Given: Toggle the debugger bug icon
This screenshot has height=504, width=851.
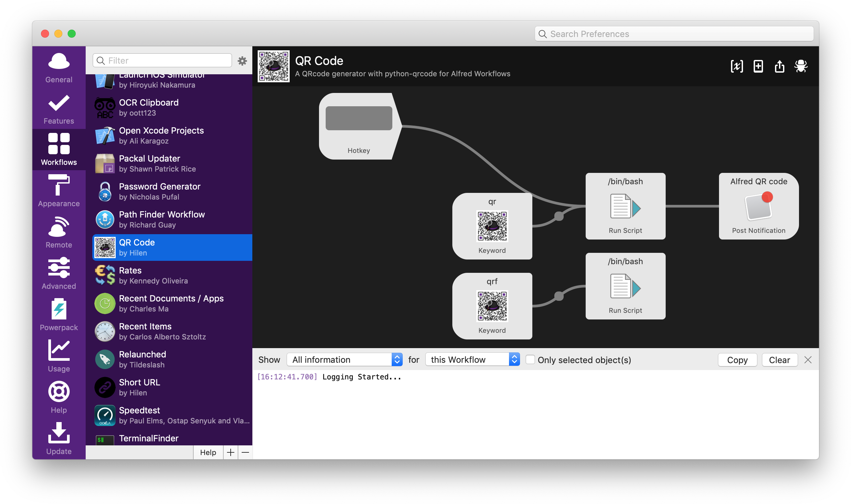Looking at the screenshot, I should click(x=801, y=66).
